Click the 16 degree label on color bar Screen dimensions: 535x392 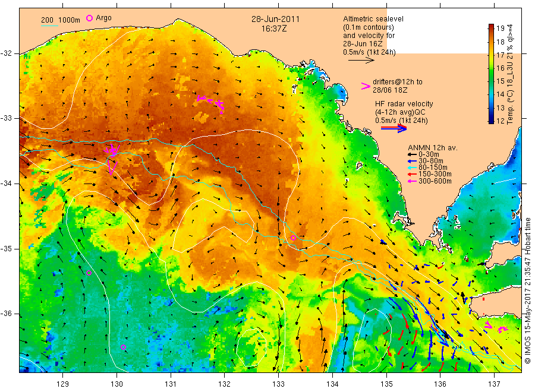tap(500, 68)
